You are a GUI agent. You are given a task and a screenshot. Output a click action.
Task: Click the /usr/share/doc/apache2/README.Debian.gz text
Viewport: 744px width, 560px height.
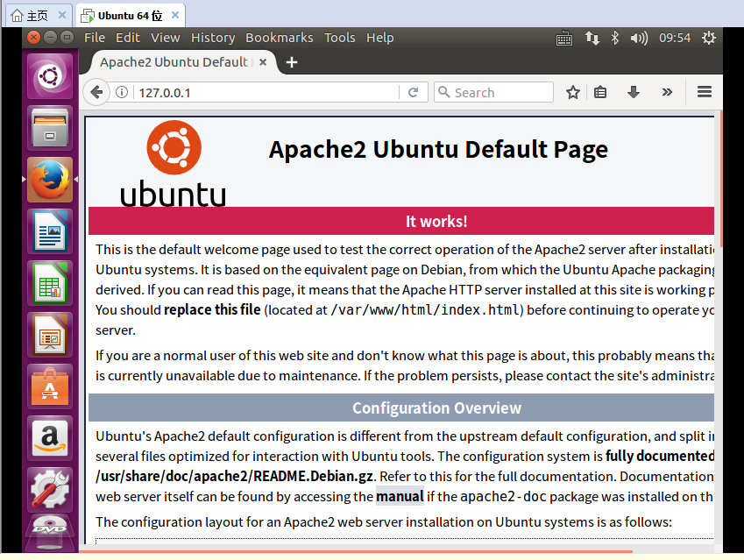click(x=236, y=476)
